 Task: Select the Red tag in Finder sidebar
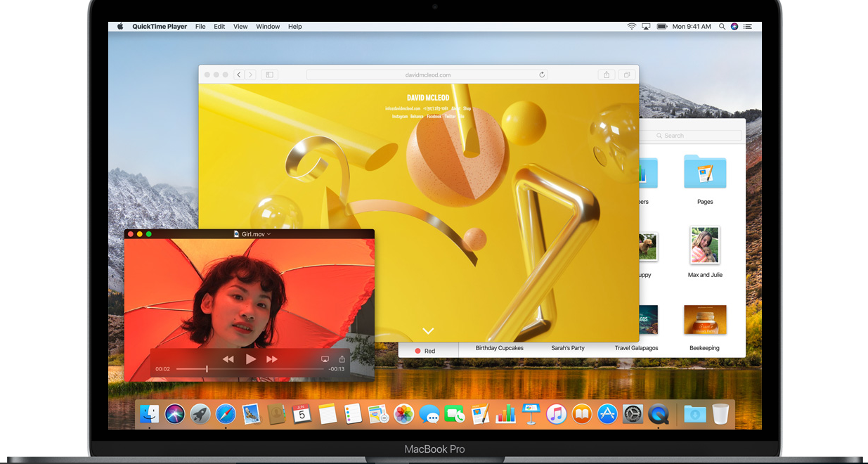(x=425, y=351)
